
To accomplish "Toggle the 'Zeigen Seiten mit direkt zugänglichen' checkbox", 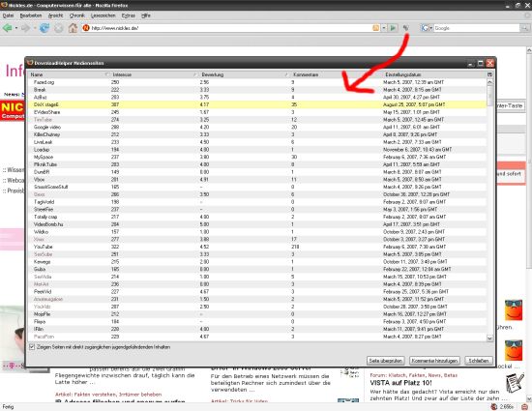I will pyautogui.click(x=32, y=347).
